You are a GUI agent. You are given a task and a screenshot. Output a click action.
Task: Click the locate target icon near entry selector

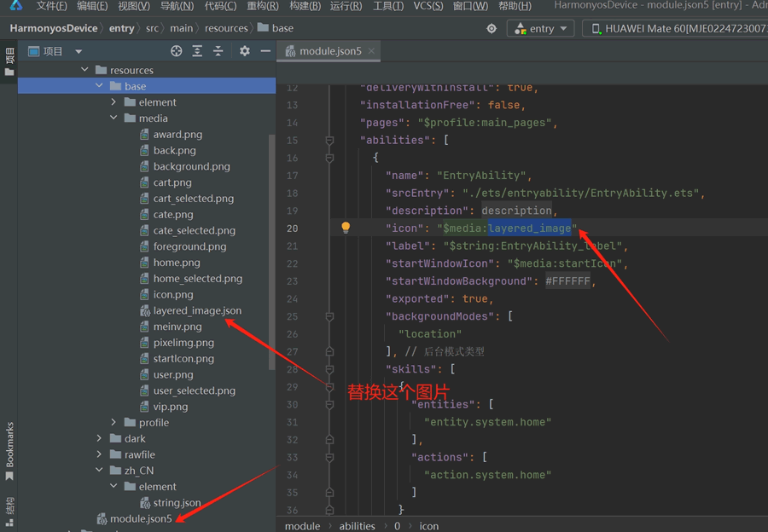point(492,28)
